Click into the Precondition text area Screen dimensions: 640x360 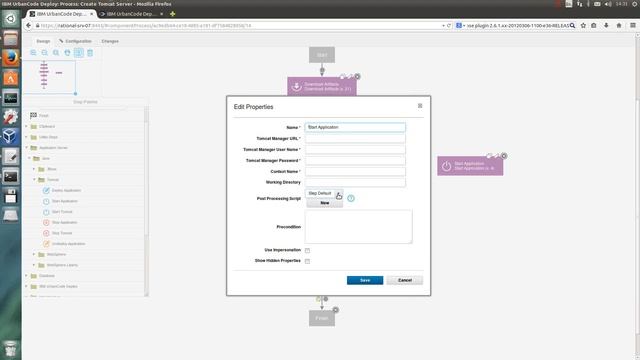pos(358,227)
